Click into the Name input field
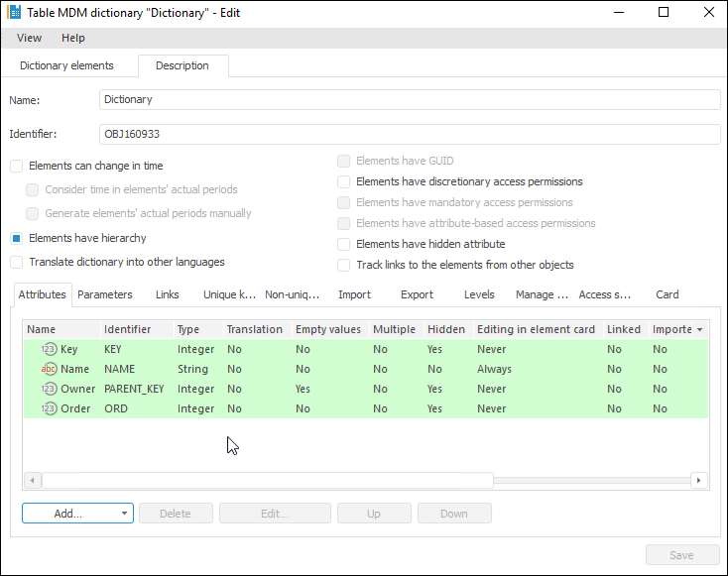The image size is (728, 576). pyautogui.click(x=410, y=99)
